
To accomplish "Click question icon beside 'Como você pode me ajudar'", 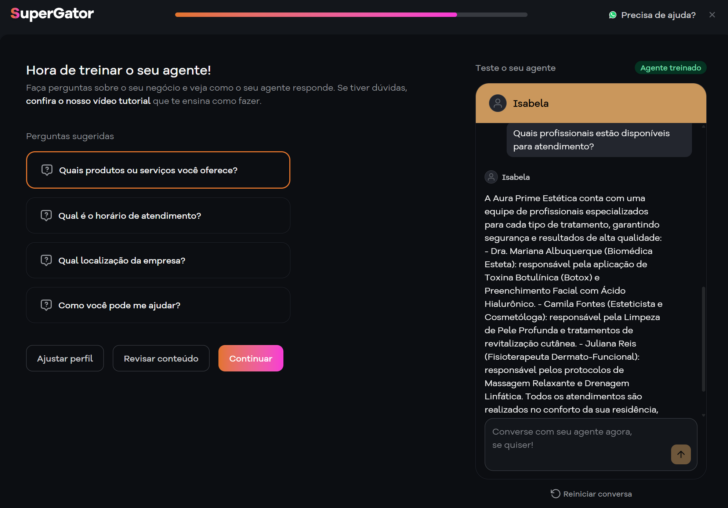I will point(46,305).
